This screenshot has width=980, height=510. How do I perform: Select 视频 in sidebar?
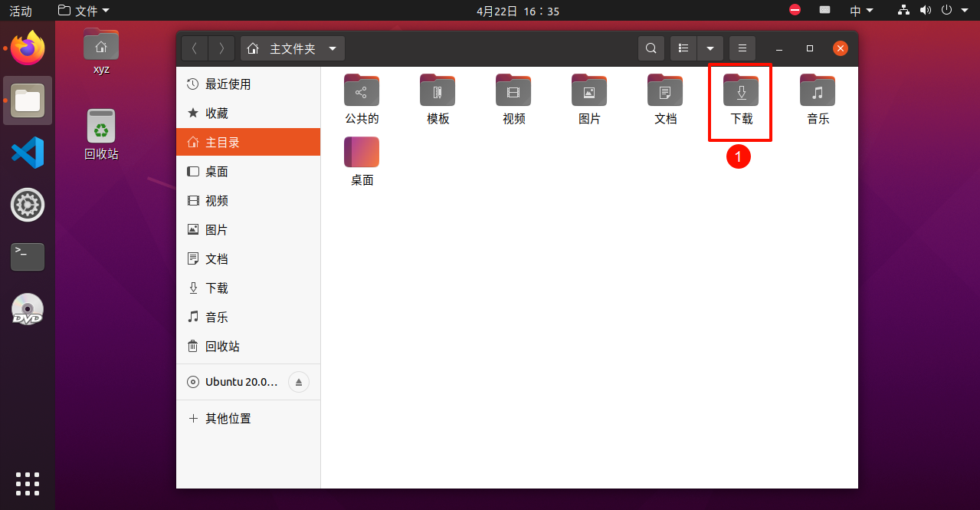pyautogui.click(x=248, y=201)
